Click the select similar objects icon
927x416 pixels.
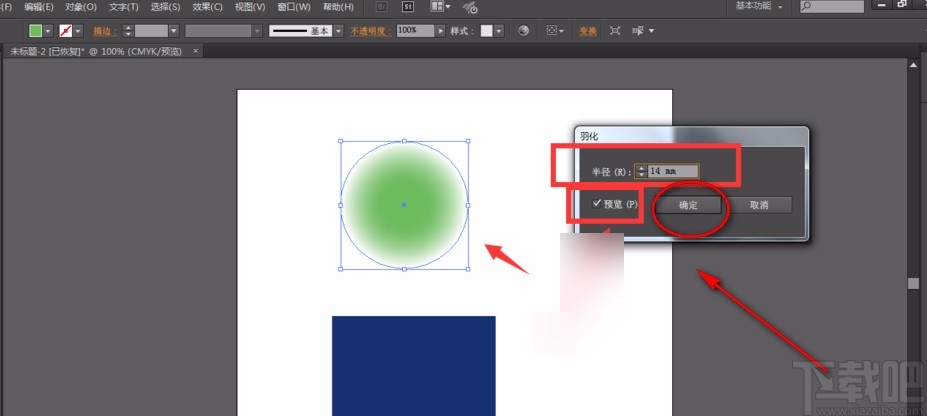(638, 31)
